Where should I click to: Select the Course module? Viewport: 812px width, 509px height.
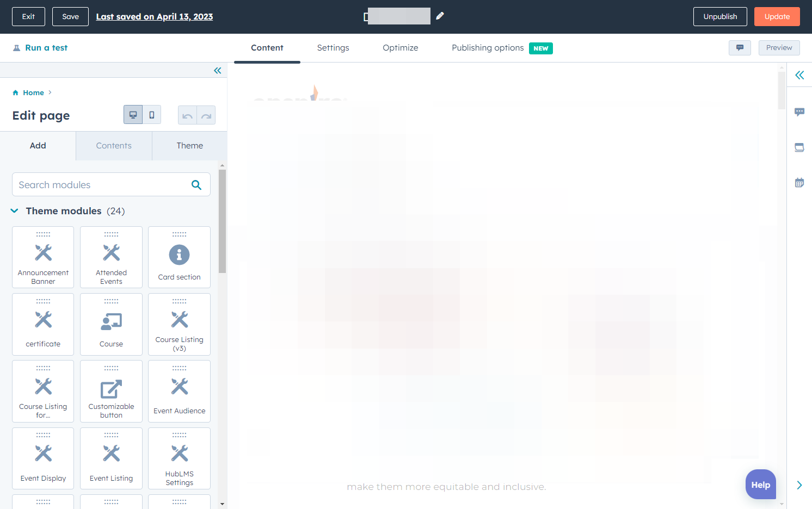tap(111, 324)
